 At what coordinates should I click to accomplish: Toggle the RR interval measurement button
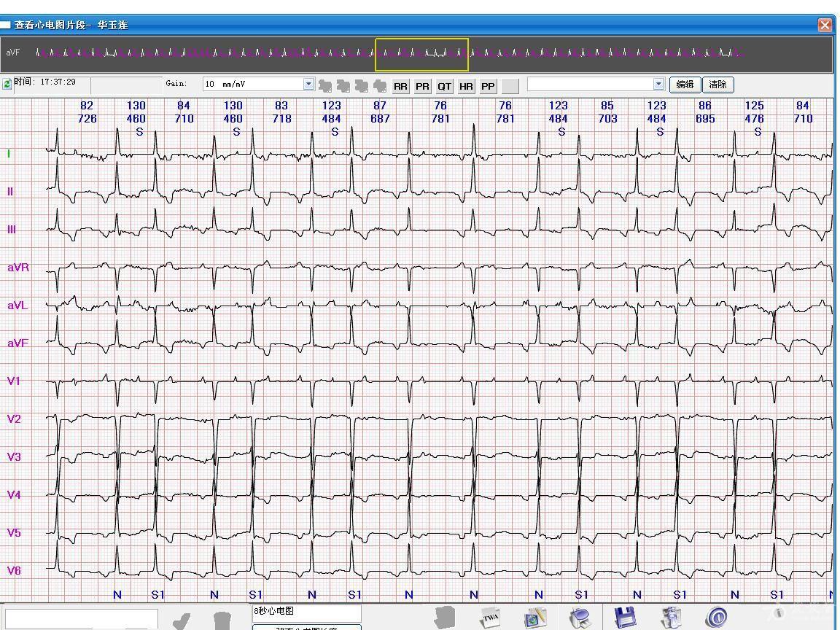pyautogui.click(x=400, y=86)
